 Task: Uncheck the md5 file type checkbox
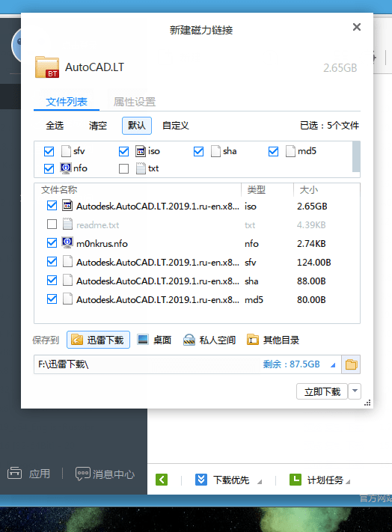273,151
